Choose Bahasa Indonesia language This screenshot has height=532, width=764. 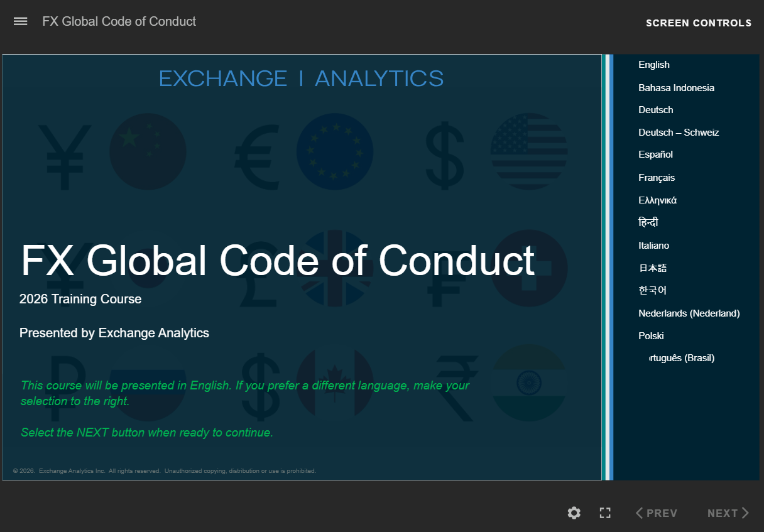pyautogui.click(x=676, y=88)
